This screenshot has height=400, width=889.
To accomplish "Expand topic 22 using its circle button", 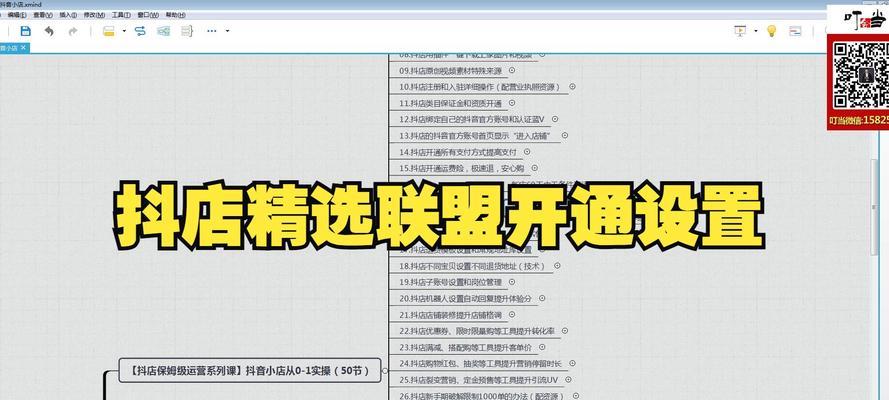I will [565, 330].
